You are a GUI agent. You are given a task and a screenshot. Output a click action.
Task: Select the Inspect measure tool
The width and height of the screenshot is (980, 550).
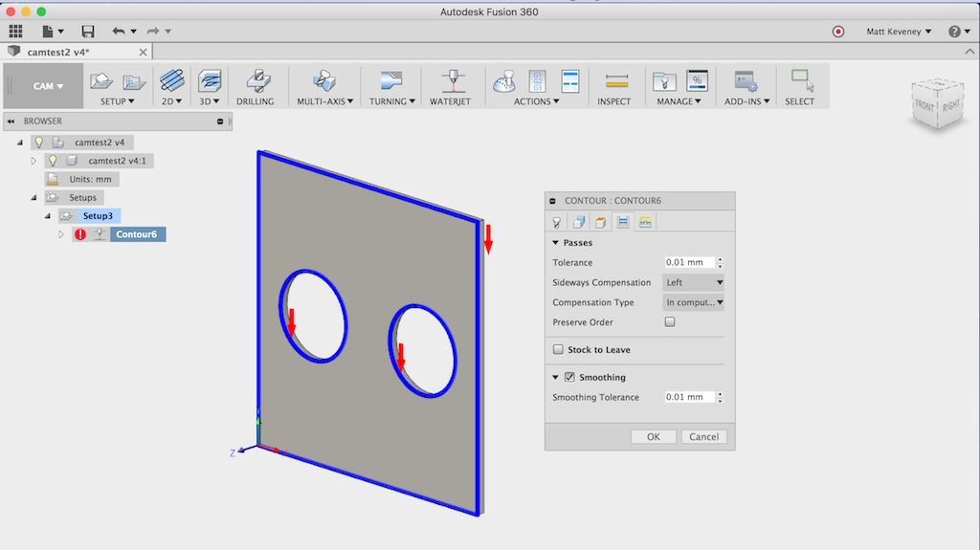coord(614,87)
